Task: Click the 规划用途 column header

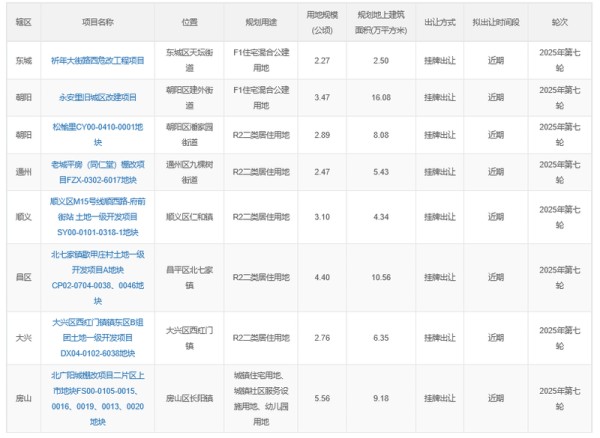Action: coord(261,22)
